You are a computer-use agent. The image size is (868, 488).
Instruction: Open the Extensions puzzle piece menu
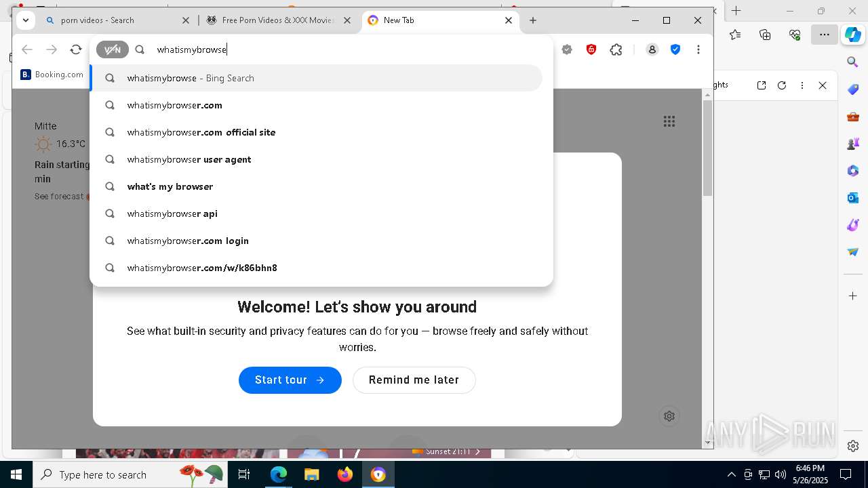[x=616, y=49]
